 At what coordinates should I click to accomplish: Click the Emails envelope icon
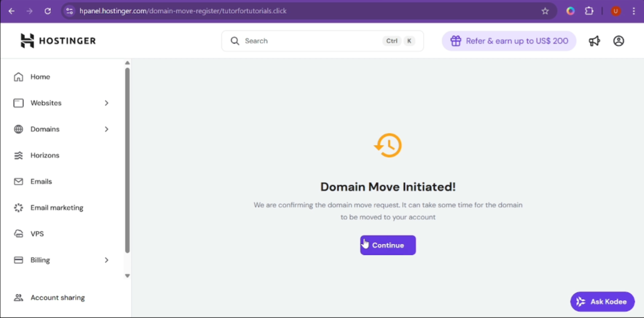[18, 182]
